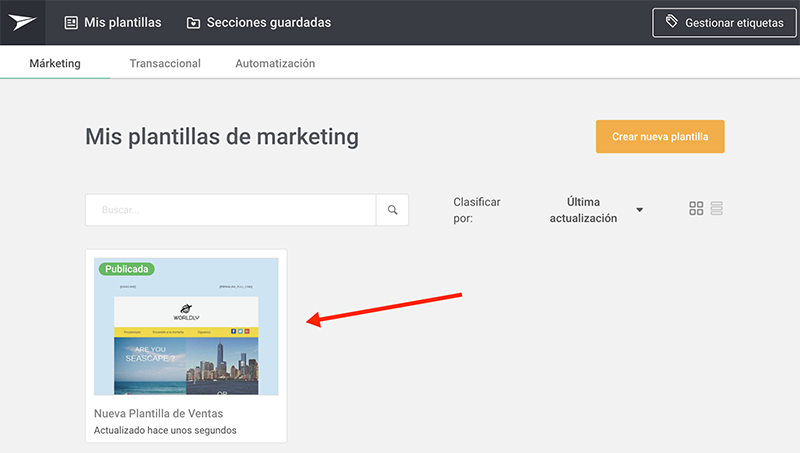Click the green Publicada status badge
This screenshot has height=453, width=800.
coord(126,269)
